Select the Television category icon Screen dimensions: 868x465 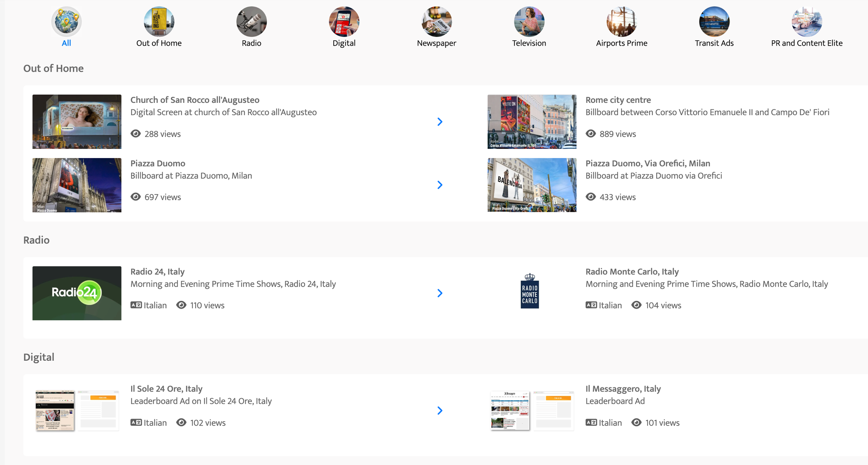click(529, 22)
